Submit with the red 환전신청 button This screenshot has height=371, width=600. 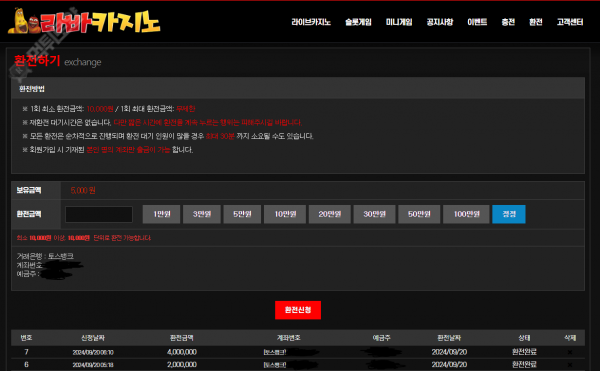click(x=298, y=310)
